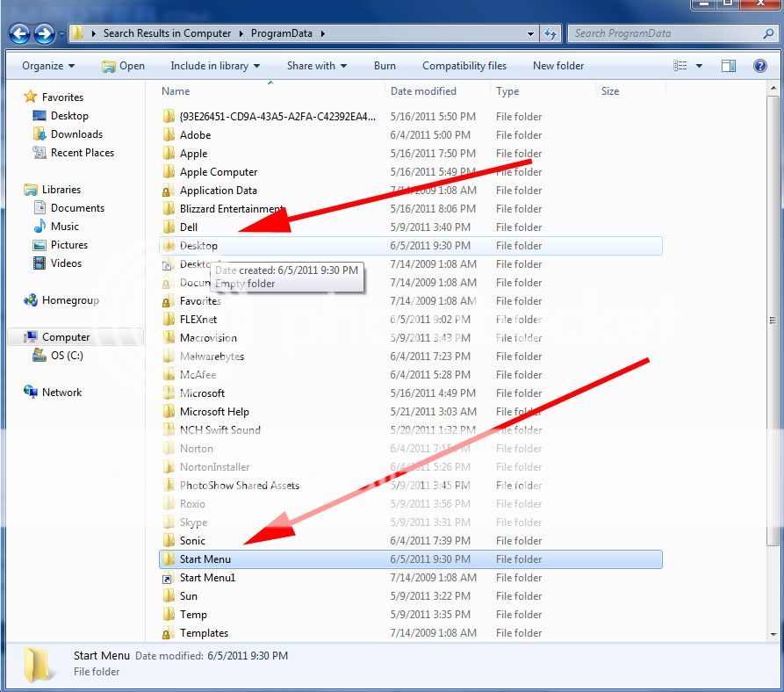
Task: Open the recent pages dropdown near Forward
Action: pyautogui.click(x=61, y=34)
